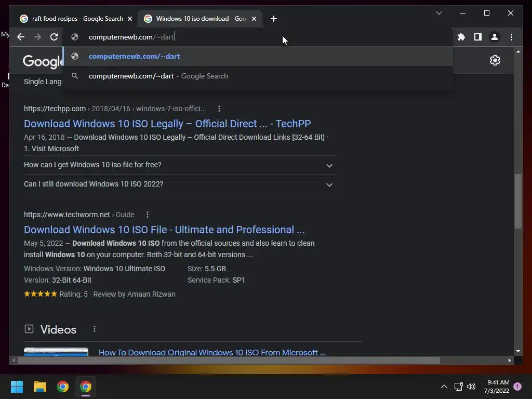
Task: Click the techpp.com result URL text
Action: point(115,109)
